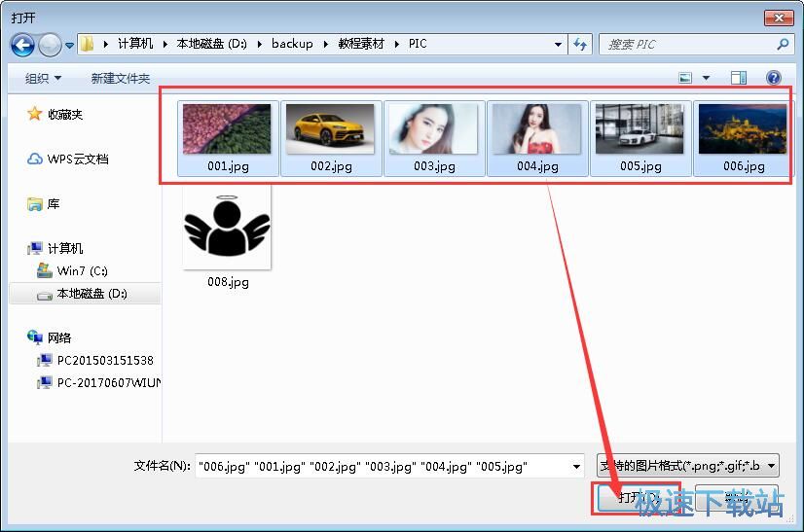
Task: Select the 004.jpg thumbnail
Action: pos(537,129)
